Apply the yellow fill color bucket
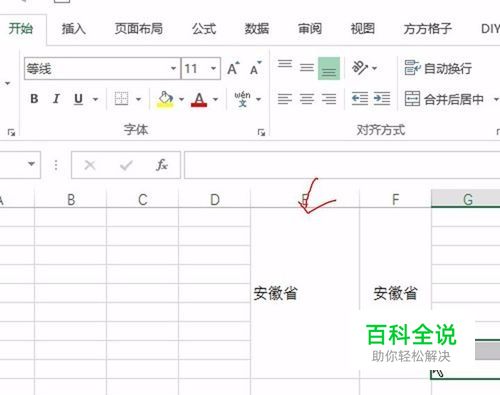 (165, 99)
